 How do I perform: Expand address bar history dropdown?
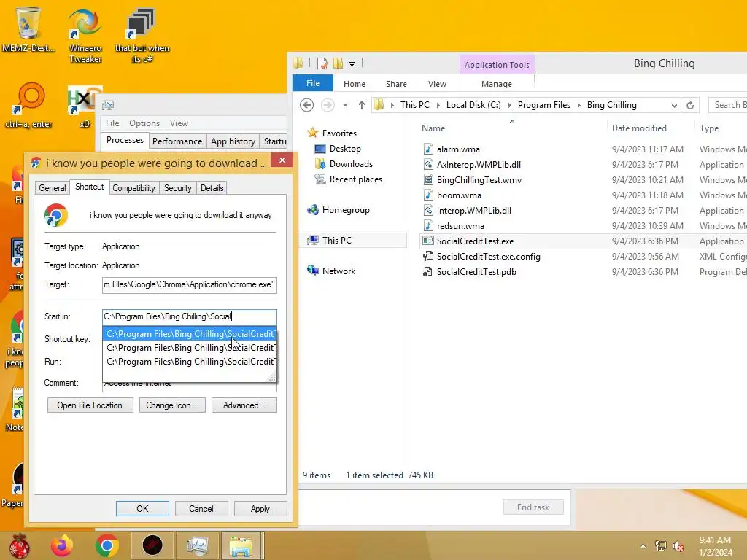[x=674, y=105]
